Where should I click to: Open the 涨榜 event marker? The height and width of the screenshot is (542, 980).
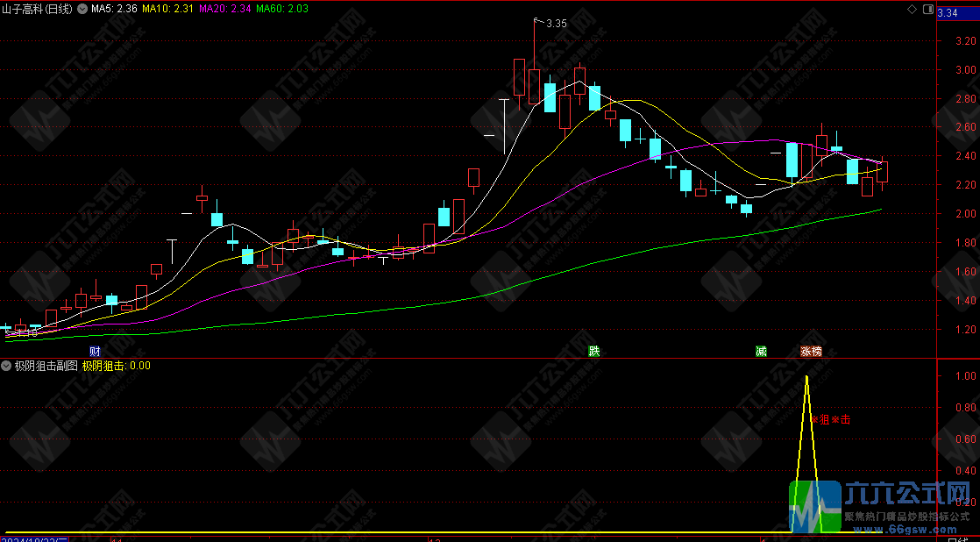tap(811, 351)
